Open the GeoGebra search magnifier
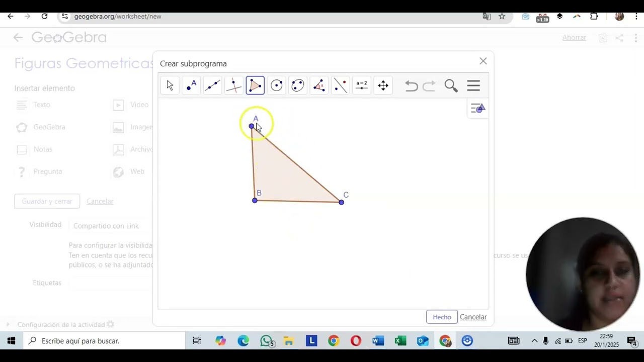Viewport: 644px width, 362px height. click(x=451, y=86)
